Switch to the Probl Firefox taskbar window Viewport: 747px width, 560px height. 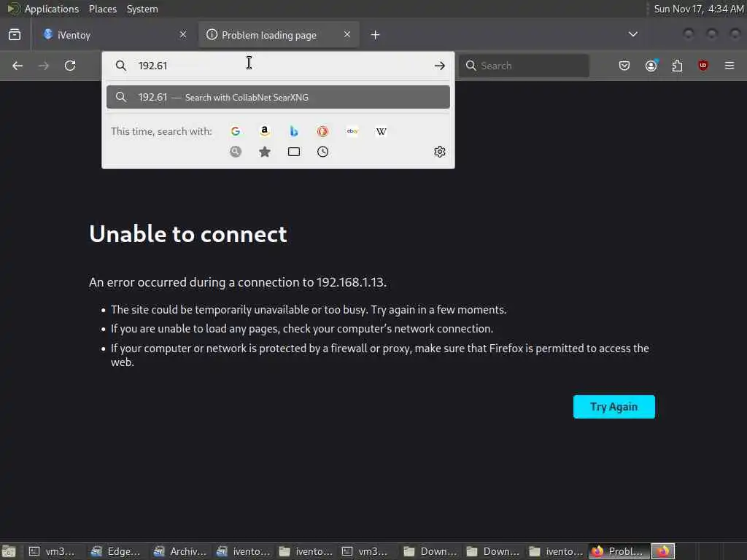(x=619, y=551)
